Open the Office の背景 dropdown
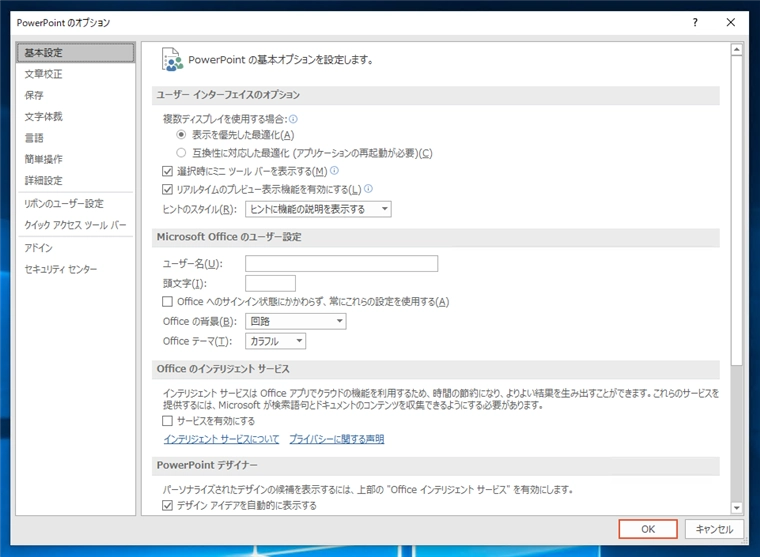Viewport: 760px width, 557px height. [296, 321]
